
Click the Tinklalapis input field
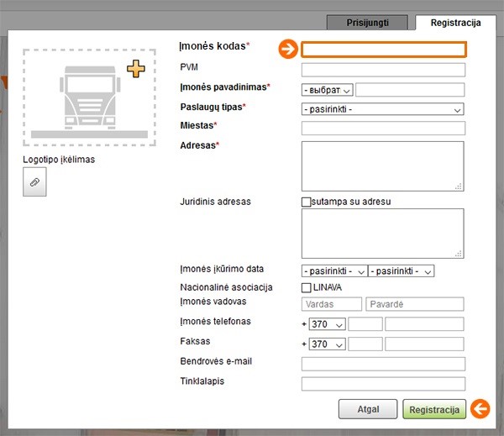click(383, 384)
